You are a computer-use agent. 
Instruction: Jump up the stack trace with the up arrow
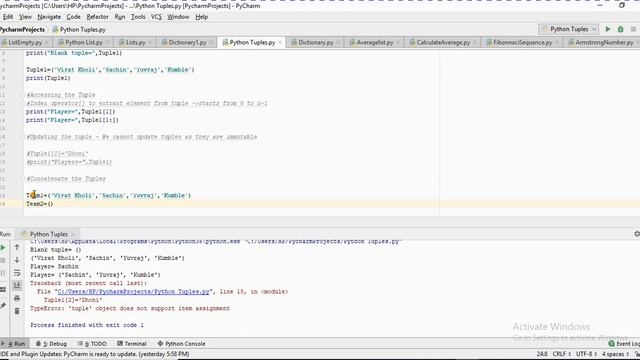point(17,247)
